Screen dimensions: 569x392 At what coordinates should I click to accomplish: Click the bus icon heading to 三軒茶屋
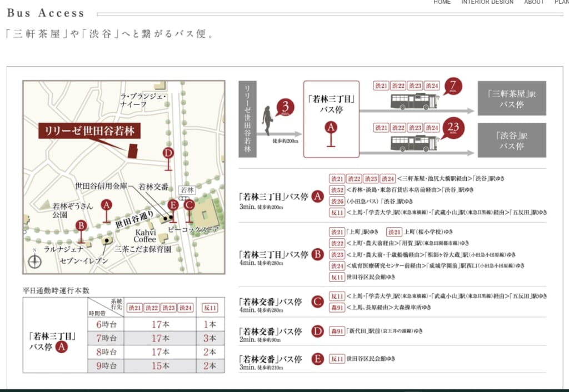pos(414,102)
